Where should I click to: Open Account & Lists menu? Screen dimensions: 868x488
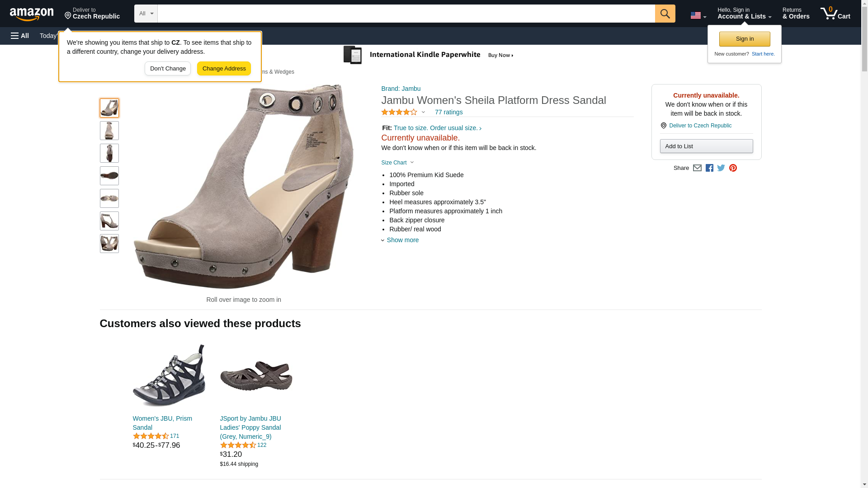click(x=744, y=14)
